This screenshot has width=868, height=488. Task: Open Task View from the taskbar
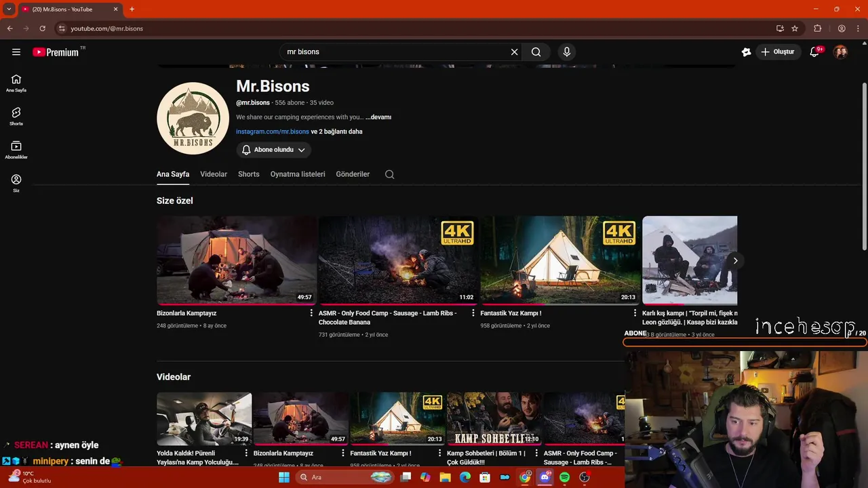[x=406, y=477]
